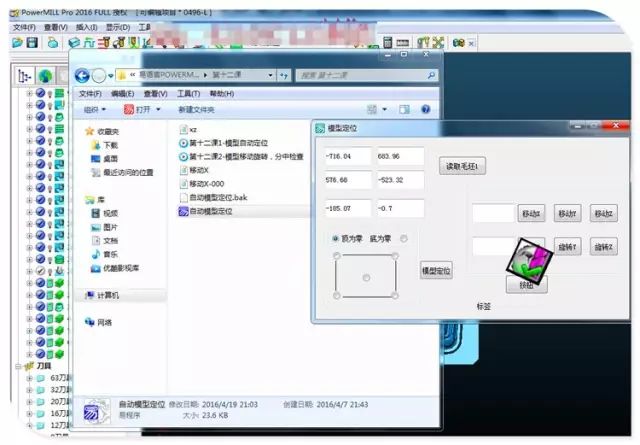Select the globe tab icon in PowerMILL explorer

[45, 76]
